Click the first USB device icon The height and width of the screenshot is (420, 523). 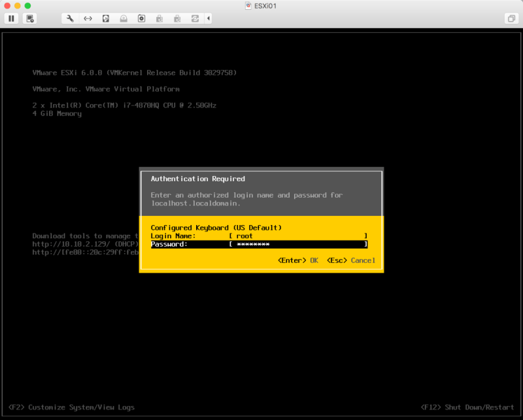159,18
